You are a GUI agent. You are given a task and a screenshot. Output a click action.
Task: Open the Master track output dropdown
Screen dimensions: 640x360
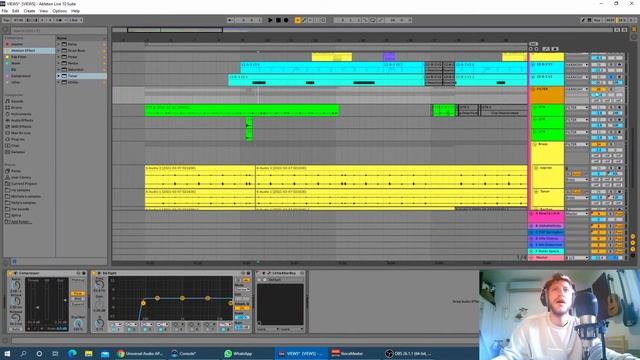click(x=577, y=258)
